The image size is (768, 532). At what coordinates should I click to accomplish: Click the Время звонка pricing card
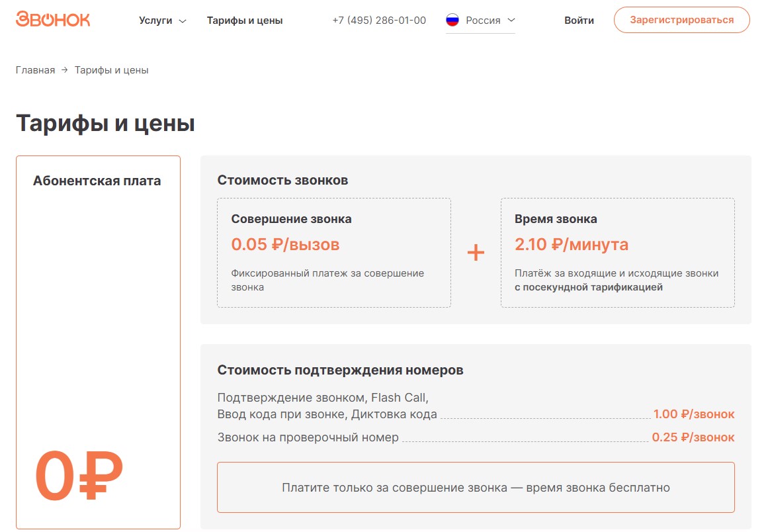coord(617,253)
